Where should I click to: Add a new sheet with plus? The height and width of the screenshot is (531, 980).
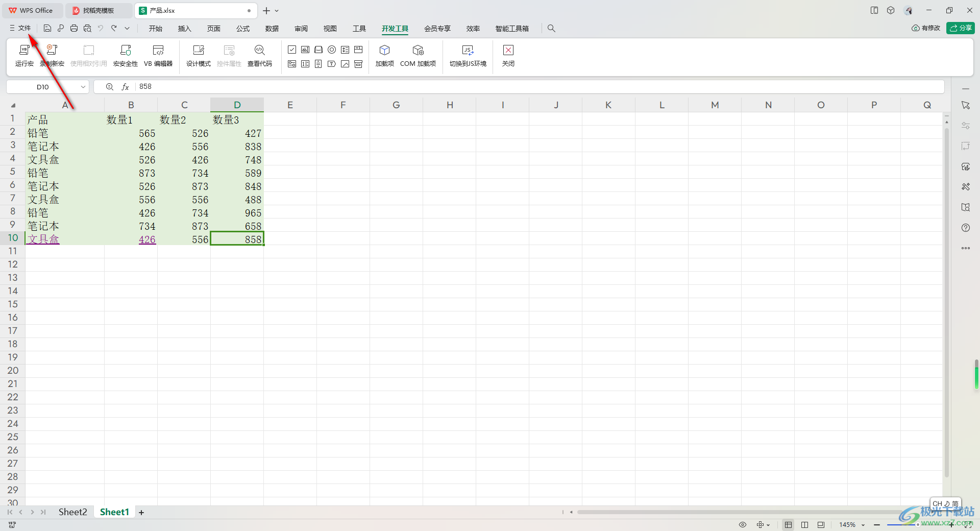tap(141, 513)
